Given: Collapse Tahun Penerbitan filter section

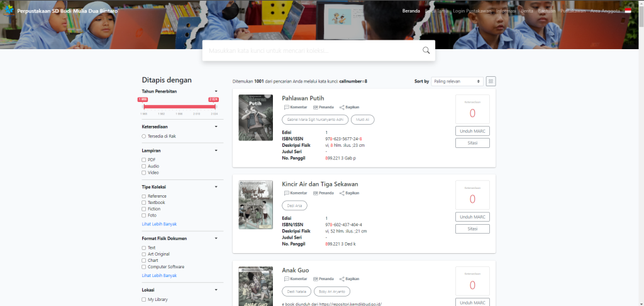Looking at the screenshot, I should tap(216, 91).
